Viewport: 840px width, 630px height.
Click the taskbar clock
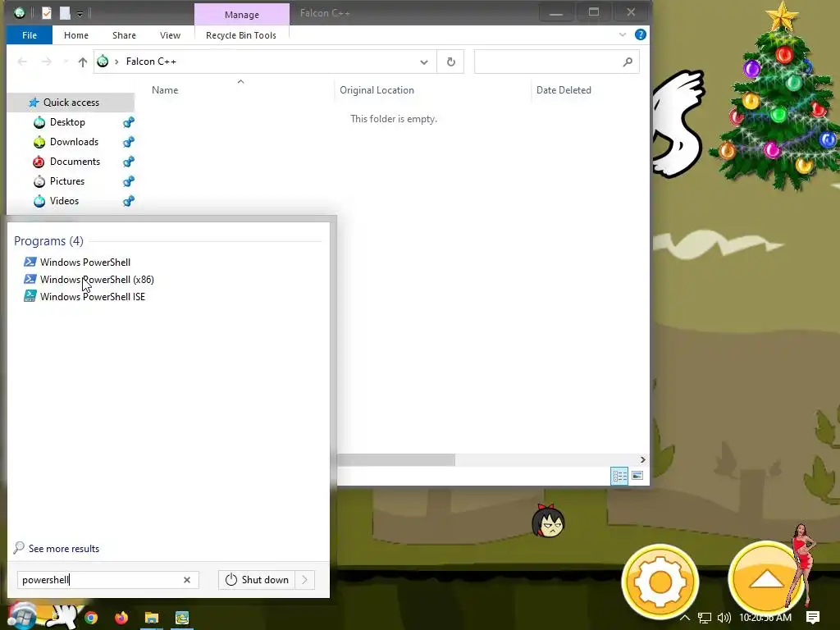(765, 618)
